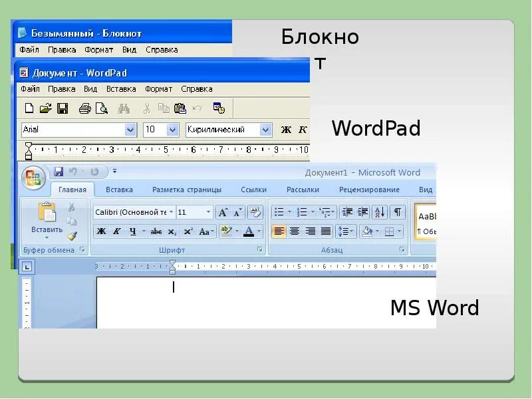Click the Undo icon in WordPad toolbar

(197, 108)
